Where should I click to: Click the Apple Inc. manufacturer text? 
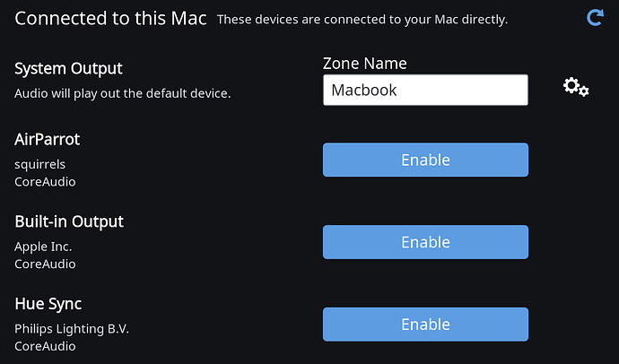(x=43, y=247)
